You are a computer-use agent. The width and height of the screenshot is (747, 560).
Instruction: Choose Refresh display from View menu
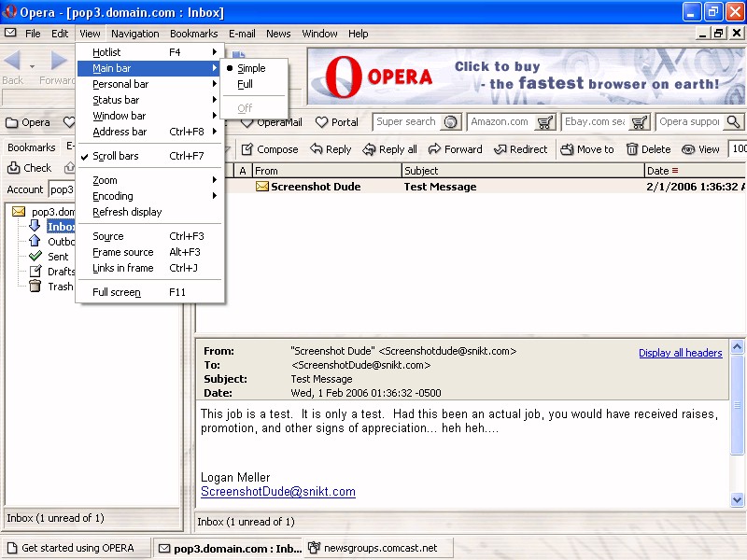click(149, 212)
